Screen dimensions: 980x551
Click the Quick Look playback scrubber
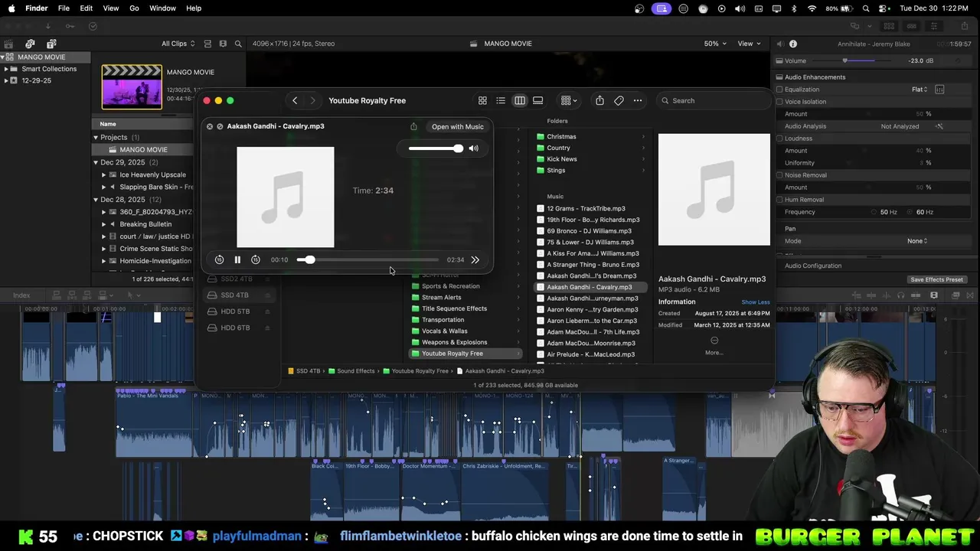(x=368, y=260)
